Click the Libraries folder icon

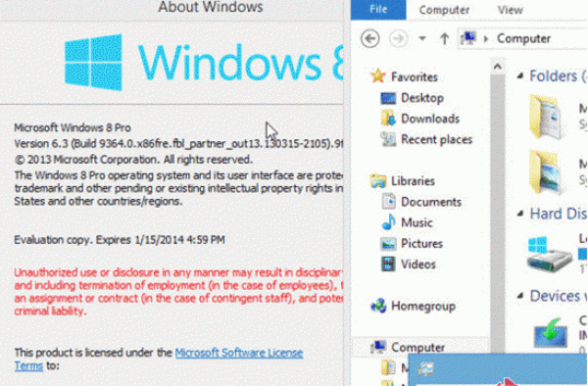click(x=378, y=181)
